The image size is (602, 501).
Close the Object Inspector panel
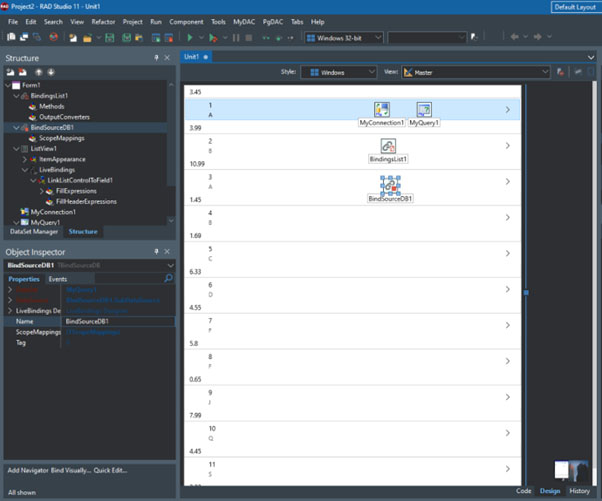[x=167, y=251]
